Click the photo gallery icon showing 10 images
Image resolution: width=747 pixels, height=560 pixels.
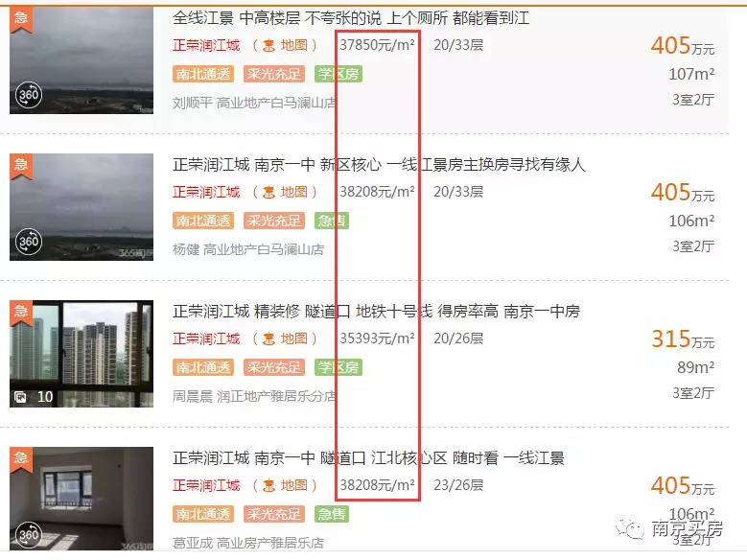tap(20, 397)
